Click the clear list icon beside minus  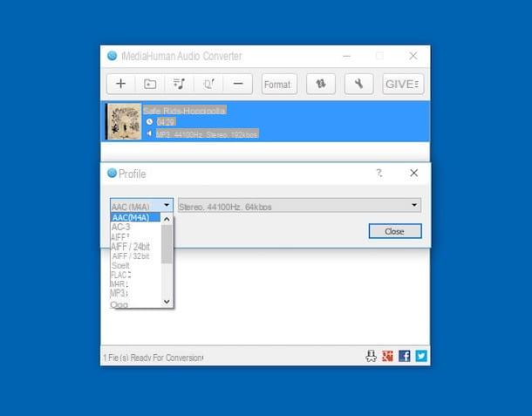[x=208, y=84]
